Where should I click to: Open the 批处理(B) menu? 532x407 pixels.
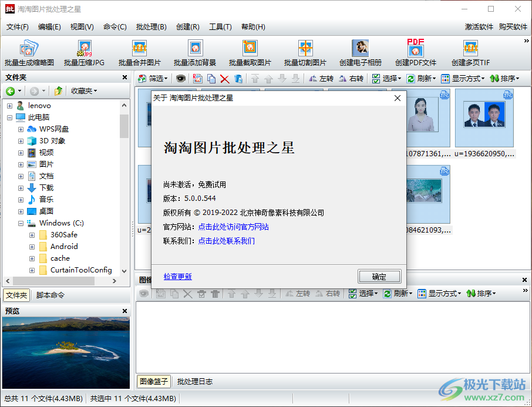151,26
